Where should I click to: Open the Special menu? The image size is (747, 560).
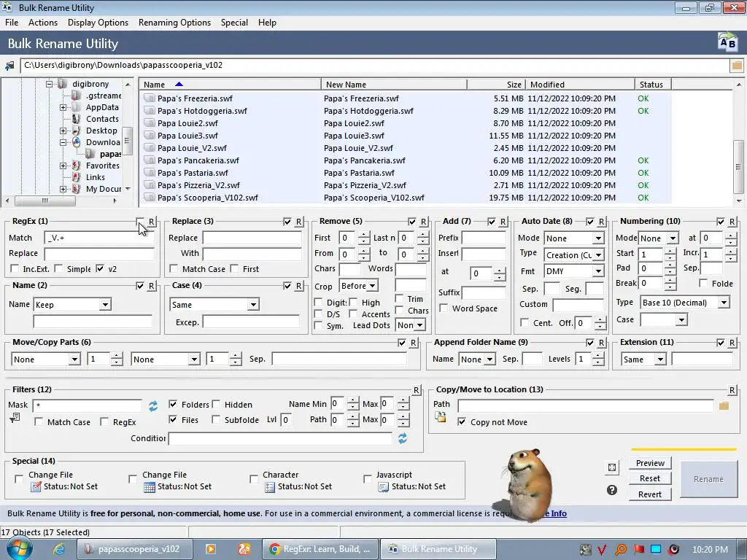234,23
